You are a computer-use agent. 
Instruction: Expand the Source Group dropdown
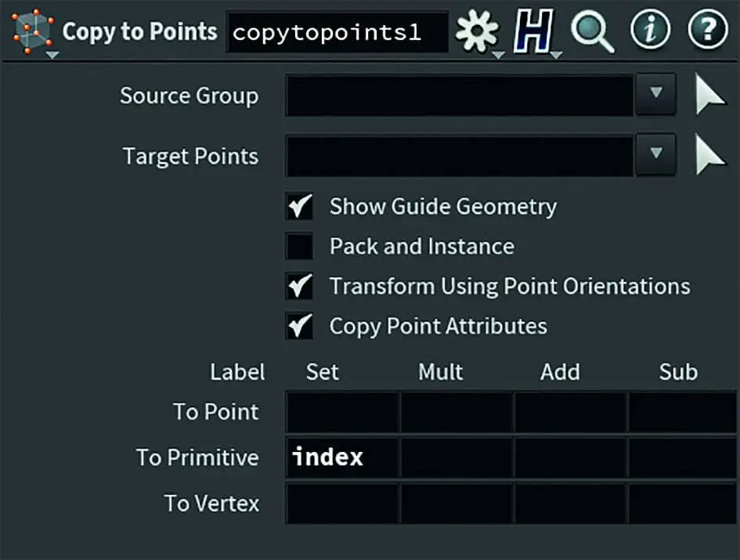pyautogui.click(x=656, y=96)
